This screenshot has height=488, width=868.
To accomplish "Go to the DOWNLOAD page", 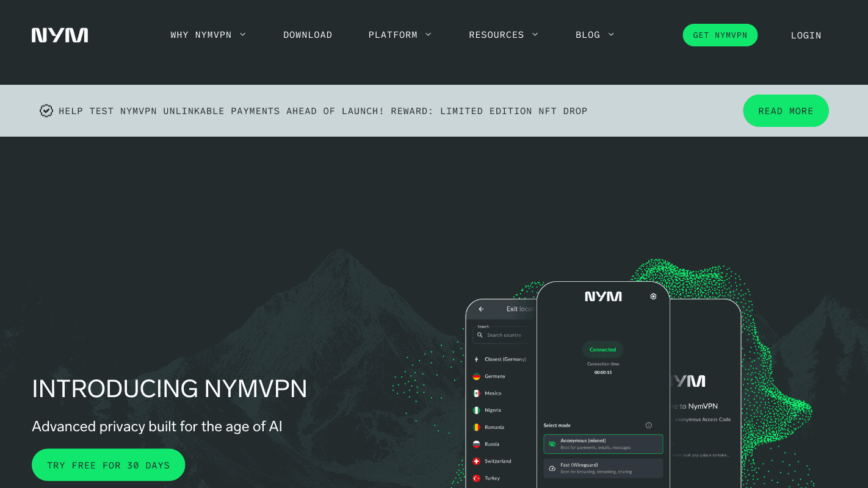I will pyautogui.click(x=308, y=35).
